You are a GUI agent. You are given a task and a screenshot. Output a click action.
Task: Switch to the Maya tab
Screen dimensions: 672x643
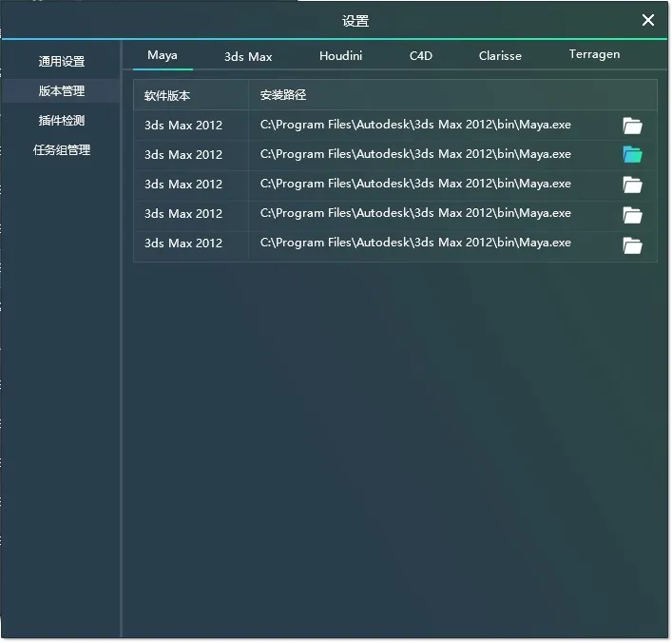point(163,55)
